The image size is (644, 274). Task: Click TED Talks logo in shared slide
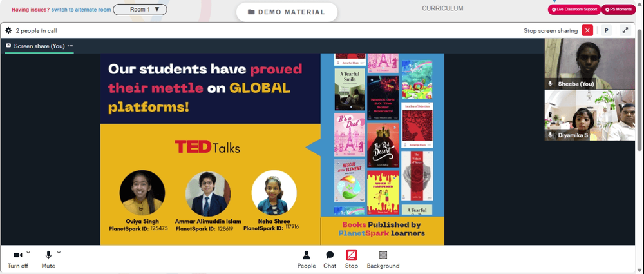pyautogui.click(x=207, y=147)
